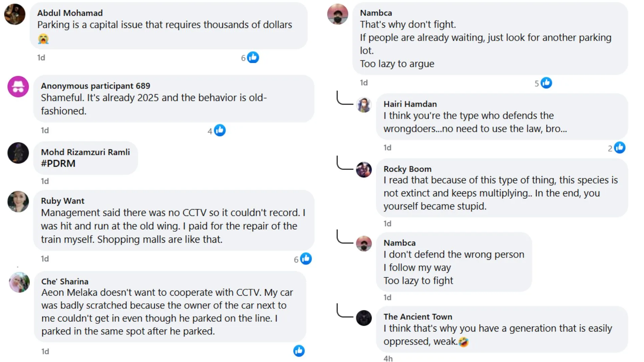Click Rocky Boom's name link
The height and width of the screenshot is (362, 644).
(407, 169)
